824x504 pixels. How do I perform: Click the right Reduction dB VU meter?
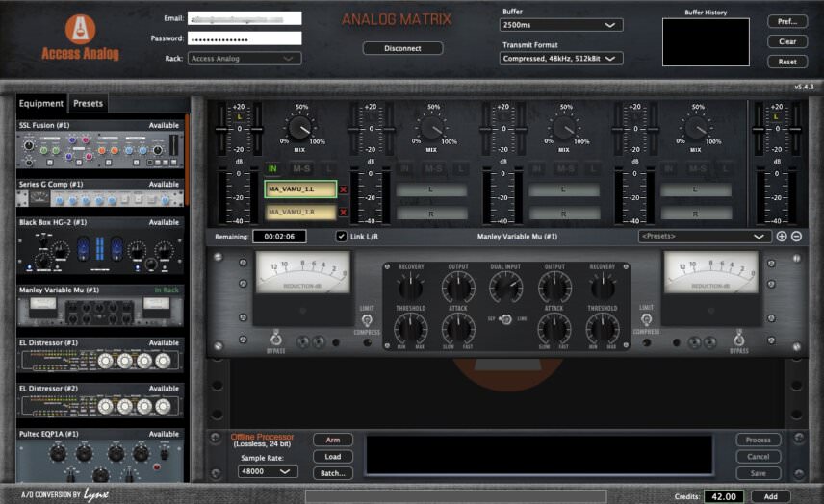pyautogui.click(x=711, y=272)
